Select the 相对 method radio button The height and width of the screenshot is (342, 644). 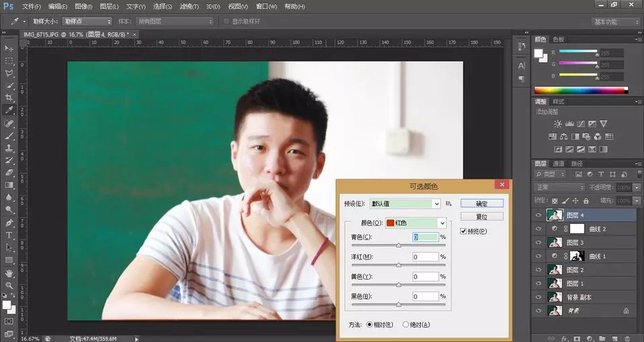pyautogui.click(x=369, y=325)
